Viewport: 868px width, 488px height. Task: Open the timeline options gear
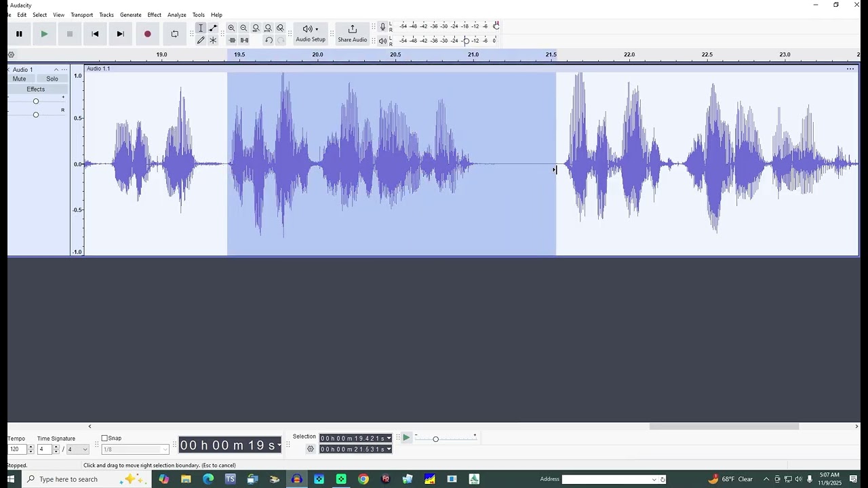[x=11, y=55]
